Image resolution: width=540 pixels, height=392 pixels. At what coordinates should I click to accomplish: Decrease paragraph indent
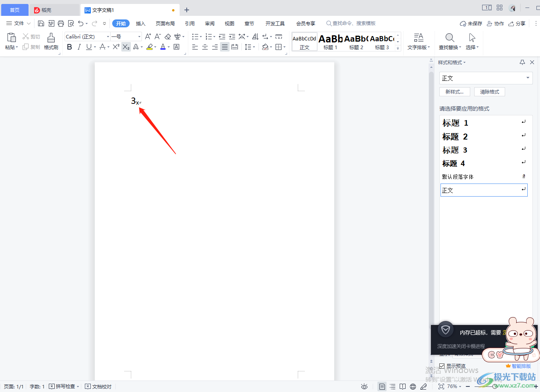pos(222,36)
